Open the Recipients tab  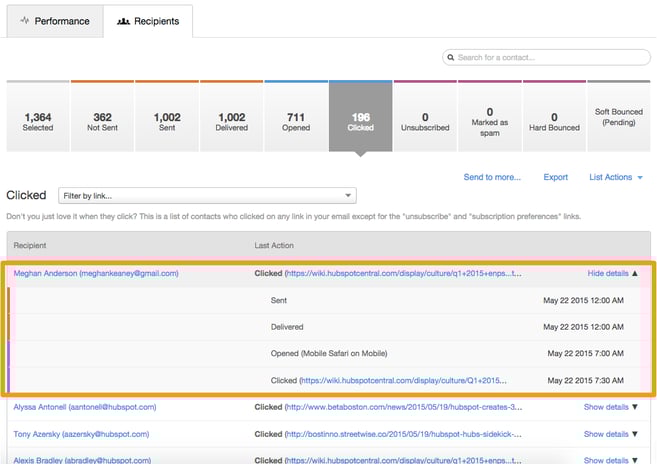point(148,21)
